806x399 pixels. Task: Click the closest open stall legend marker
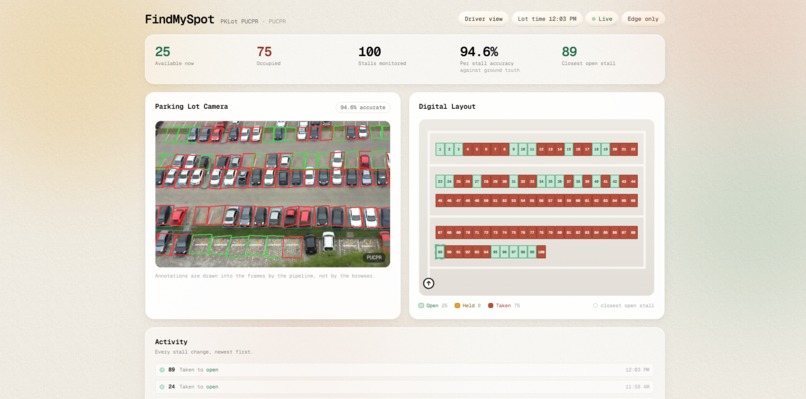[595, 305]
